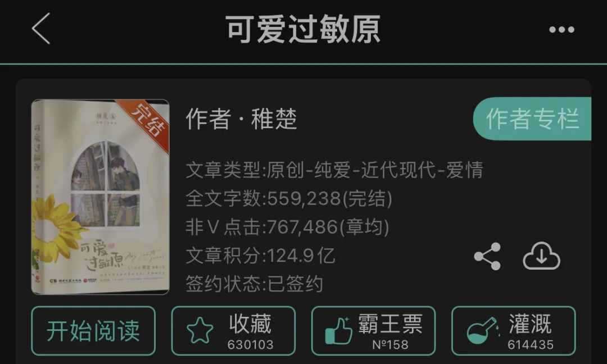
Task: Tap the 全文字数 559,238 line
Action: tap(289, 198)
